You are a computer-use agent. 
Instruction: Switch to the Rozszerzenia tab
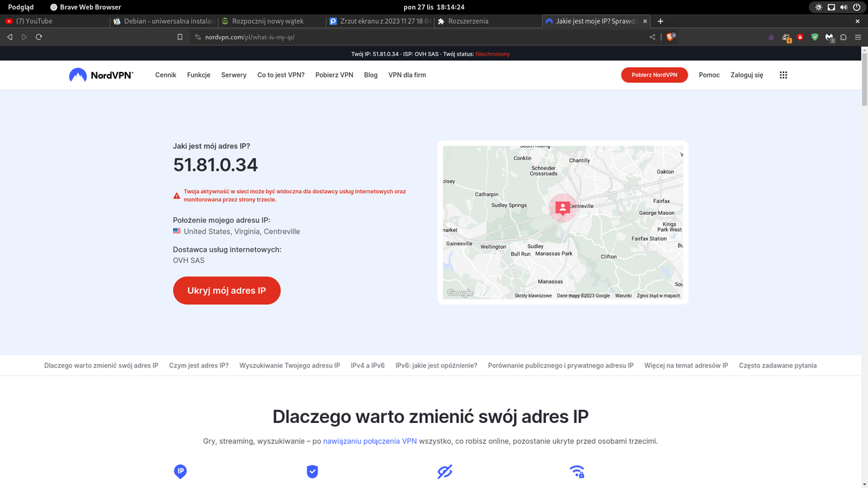[x=487, y=21]
